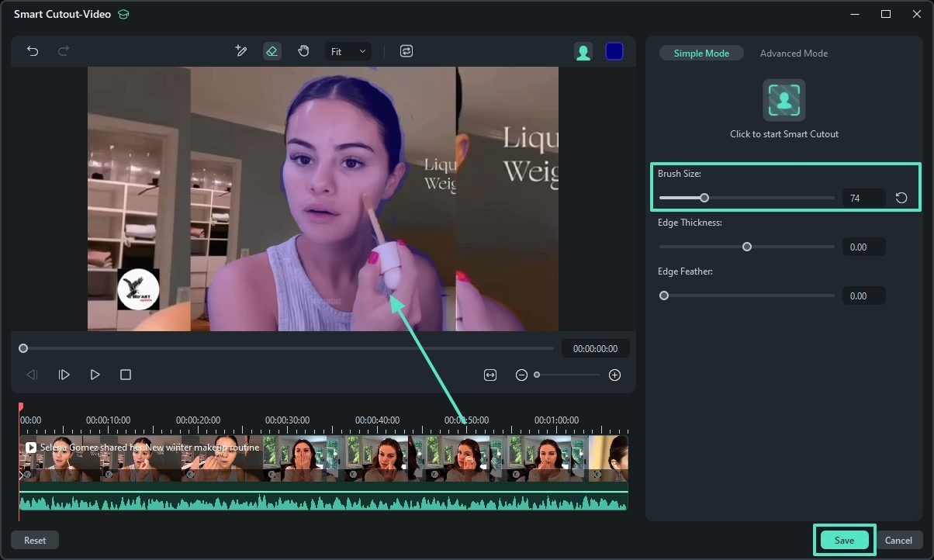Click the undo arrow icon
The height and width of the screenshot is (560, 934).
tap(33, 51)
